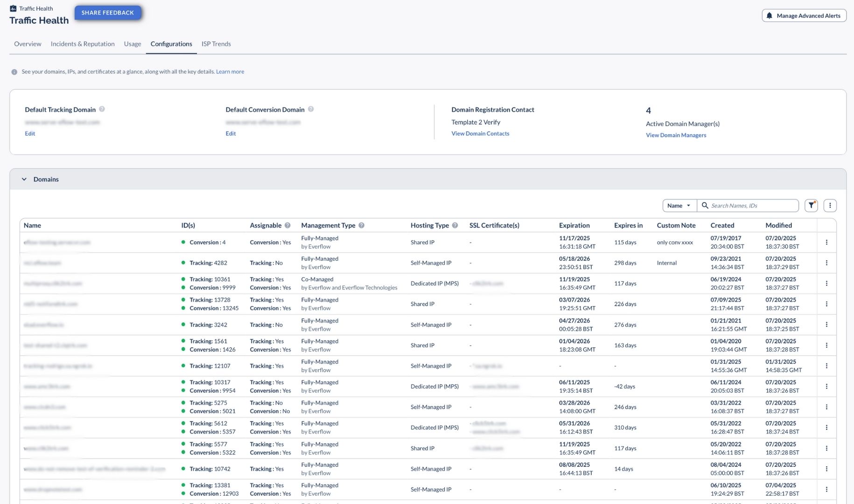
Task: Click the Hosting Type column help icon
Action: [x=455, y=225]
